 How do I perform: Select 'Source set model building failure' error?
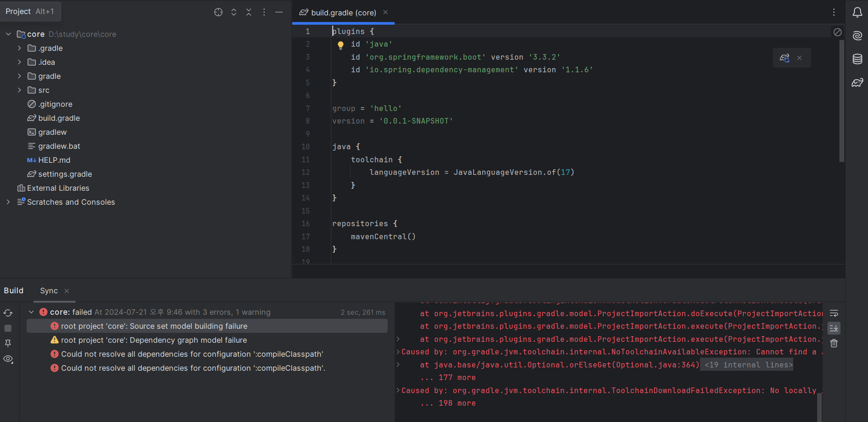click(207, 326)
